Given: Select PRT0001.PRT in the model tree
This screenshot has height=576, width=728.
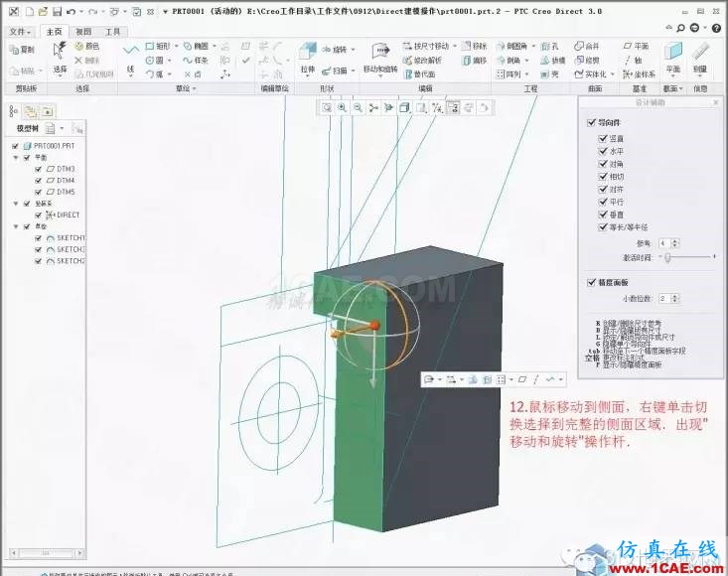Looking at the screenshot, I should [x=50, y=146].
